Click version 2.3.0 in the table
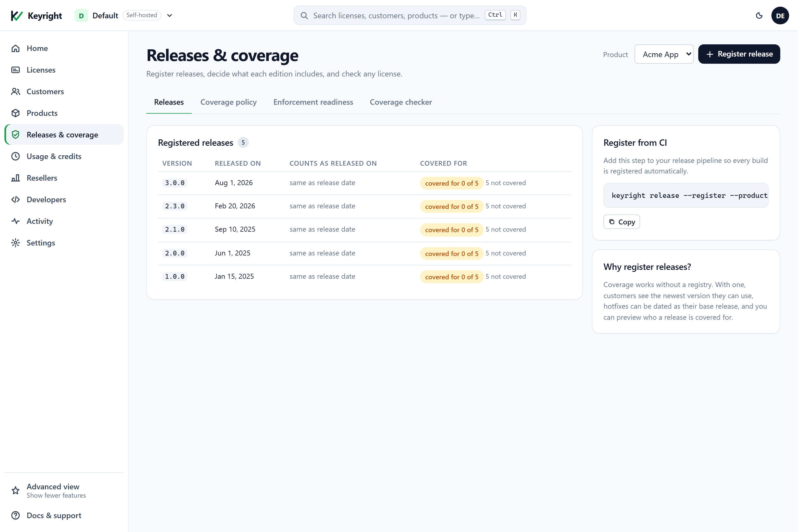 (175, 206)
